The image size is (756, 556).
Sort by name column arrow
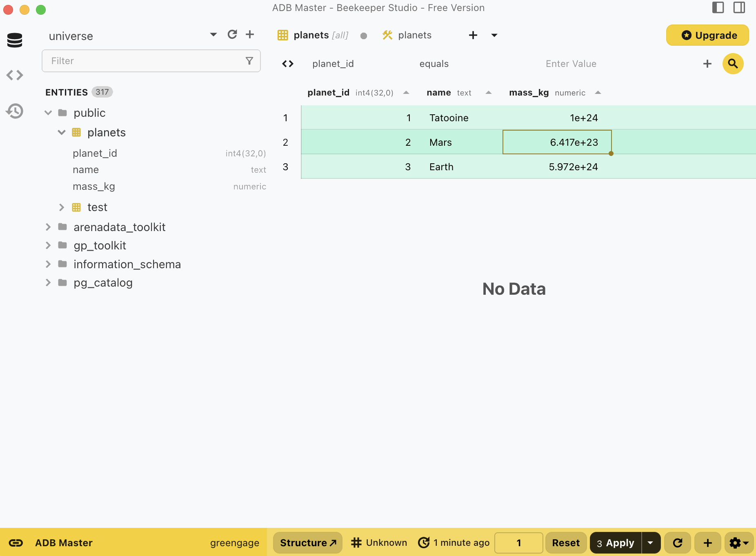click(x=489, y=93)
